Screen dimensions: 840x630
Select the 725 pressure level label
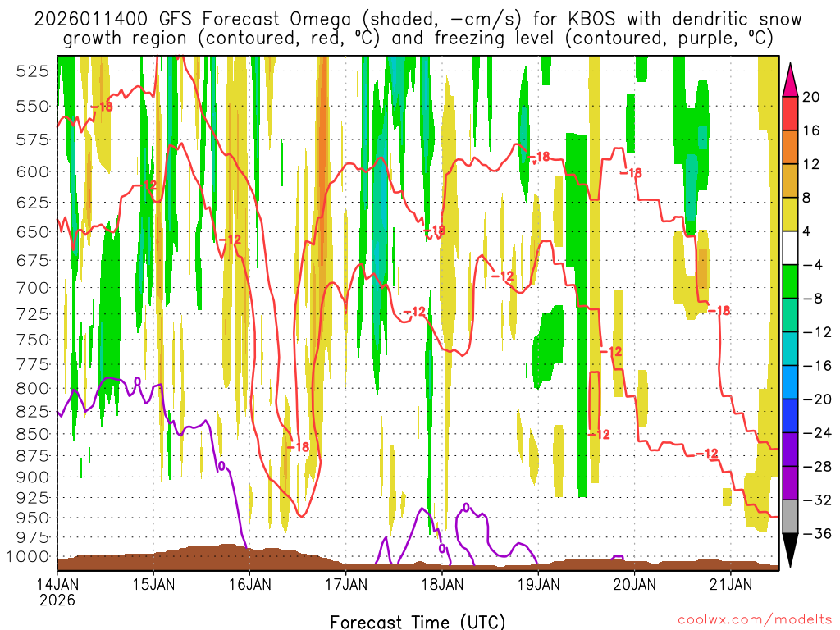[33, 314]
